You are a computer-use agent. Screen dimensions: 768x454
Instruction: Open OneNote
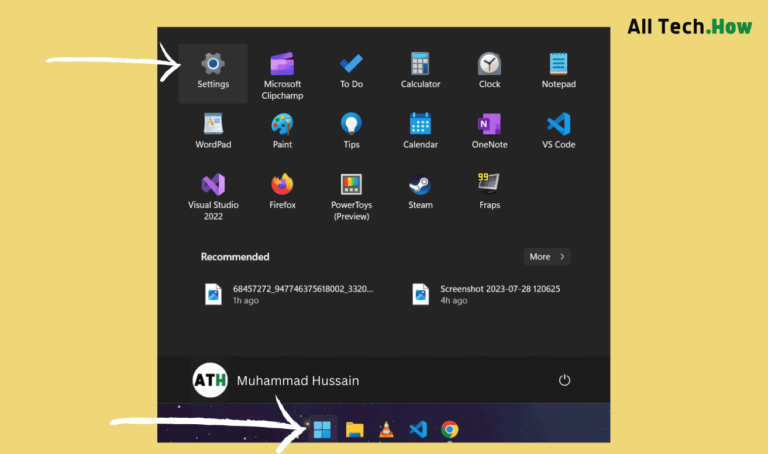click(489, 131)
